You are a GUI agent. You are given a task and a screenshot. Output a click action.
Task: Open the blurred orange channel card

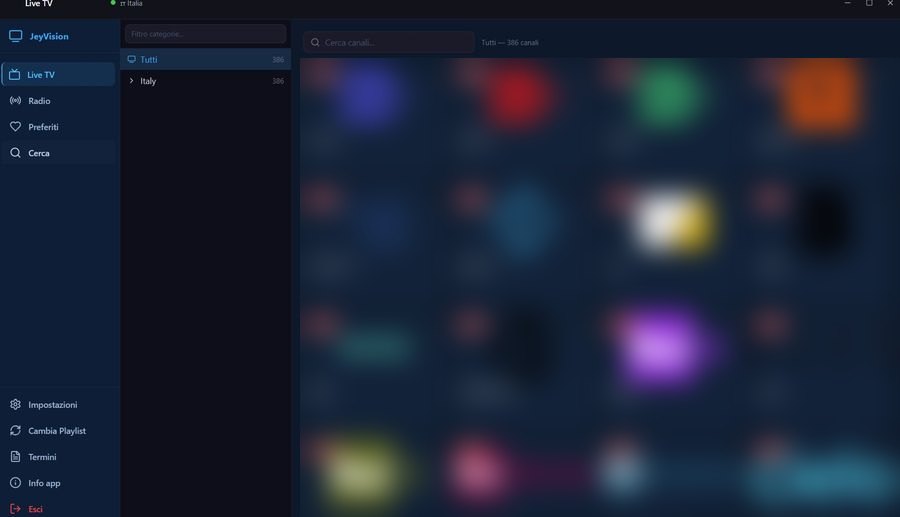(821, 96)
